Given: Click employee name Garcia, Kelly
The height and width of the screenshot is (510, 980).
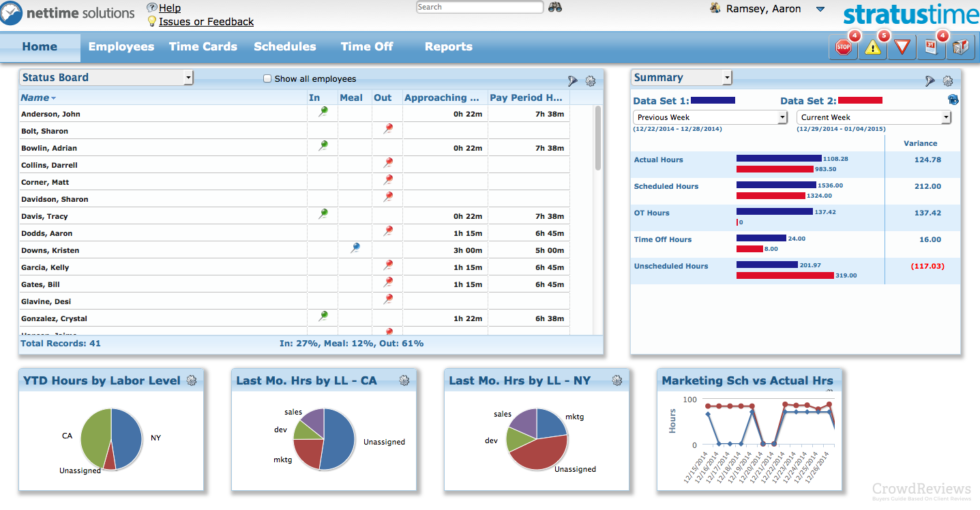Looking at the screenshot, I should click(x=45, y=267).
